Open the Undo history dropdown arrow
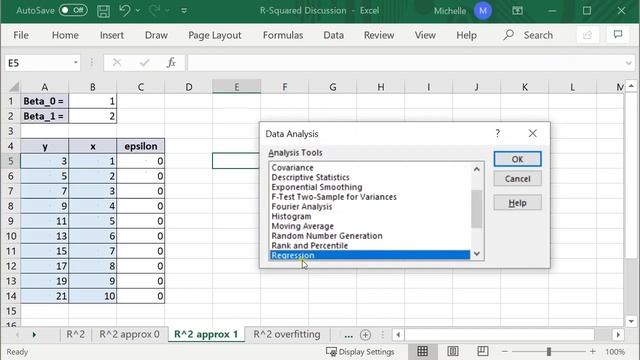 pyautogui.click(x=138, y=11)
